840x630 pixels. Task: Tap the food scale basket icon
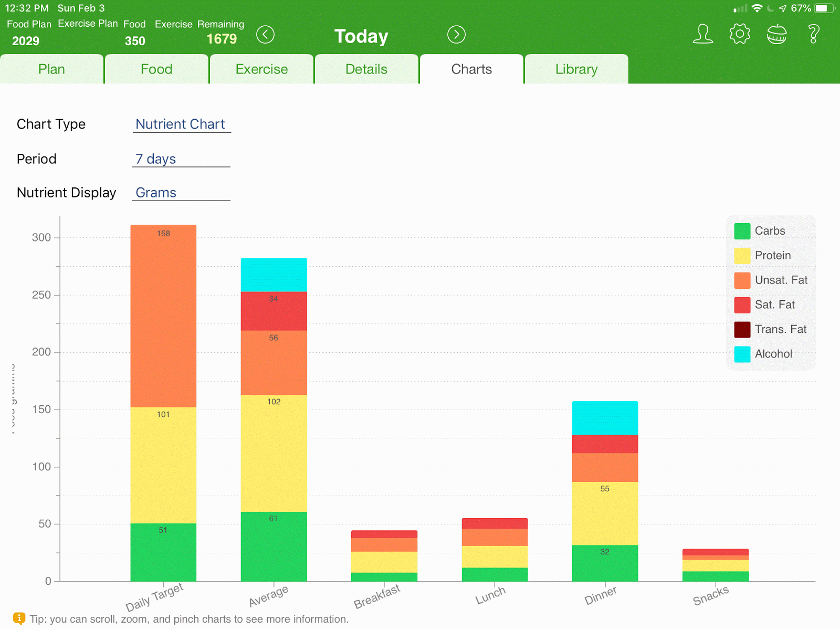[x=776, y=34]
